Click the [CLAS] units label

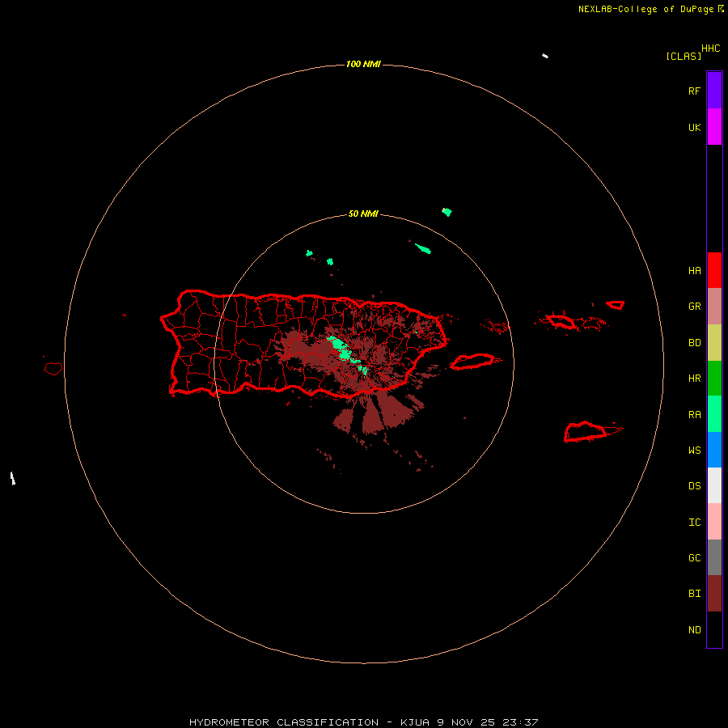pyautogui.click(x=684, y=56)
